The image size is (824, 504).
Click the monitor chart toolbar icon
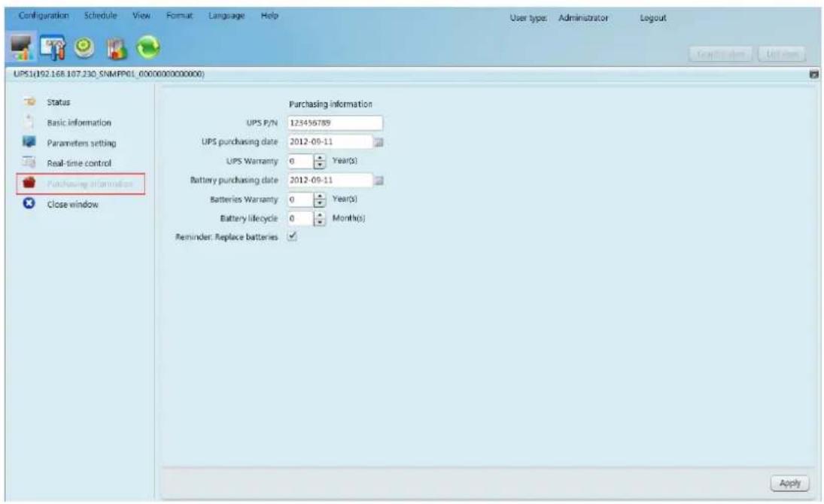click(x=22, y=48)
